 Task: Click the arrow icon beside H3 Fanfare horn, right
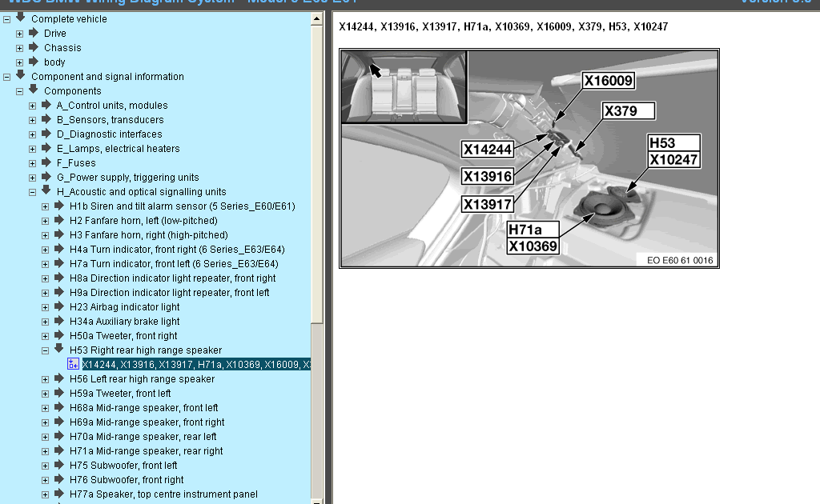point(59,234)
